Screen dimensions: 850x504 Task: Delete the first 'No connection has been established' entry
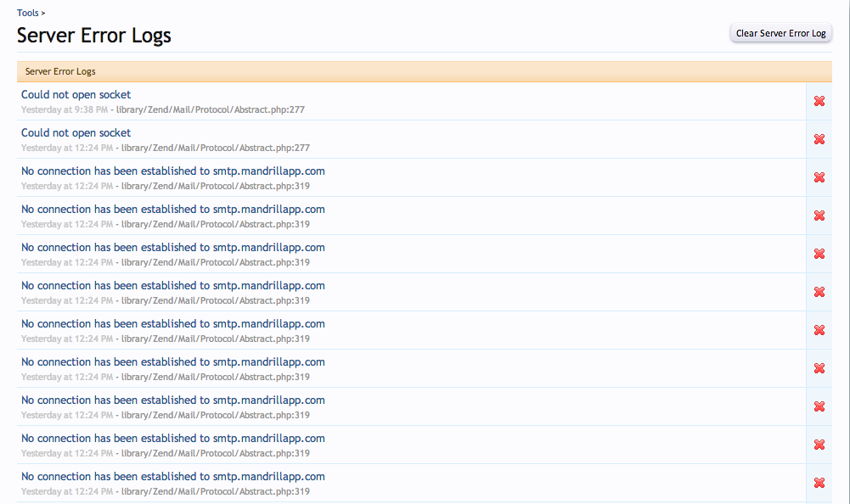819,177
